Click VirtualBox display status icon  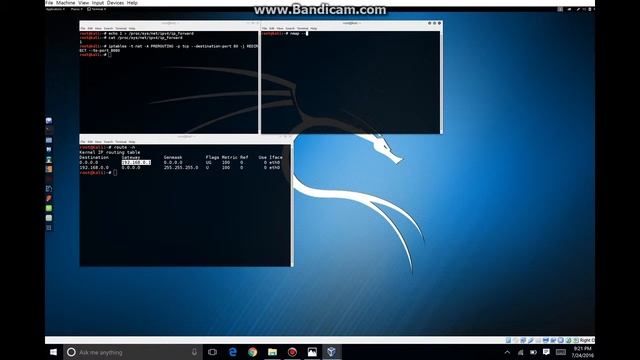point(545,340)
